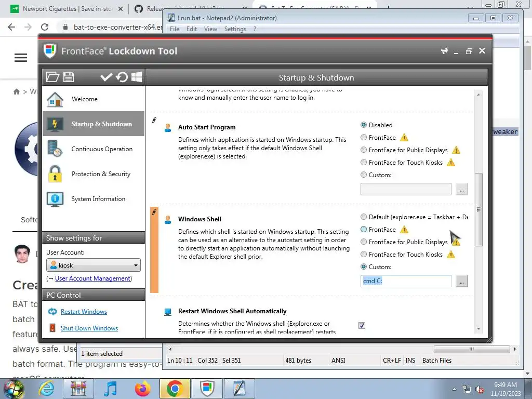Click the Protection & Security padlock icon
The width and height of the screenshot is (532, 399).
coord(55,174)
